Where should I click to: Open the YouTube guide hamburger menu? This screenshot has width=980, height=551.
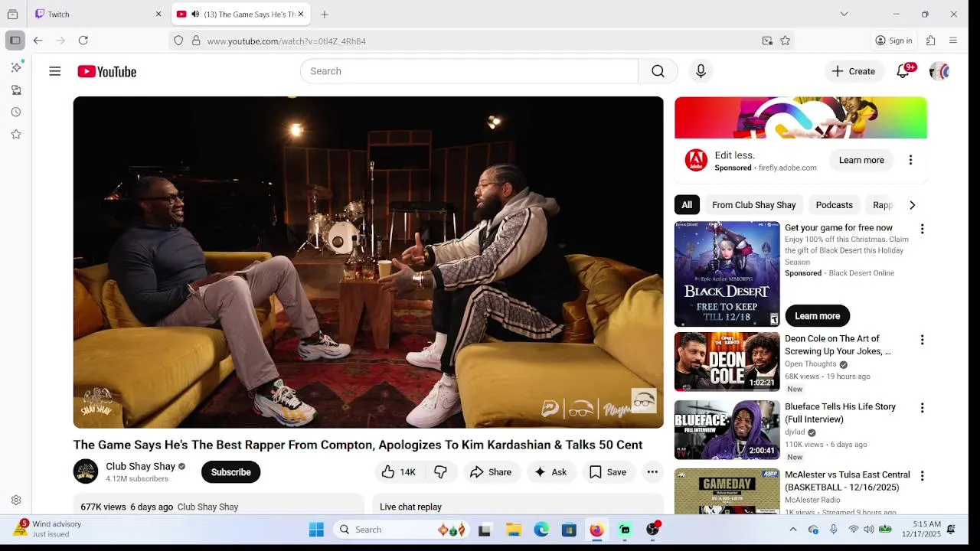[55, 71]
